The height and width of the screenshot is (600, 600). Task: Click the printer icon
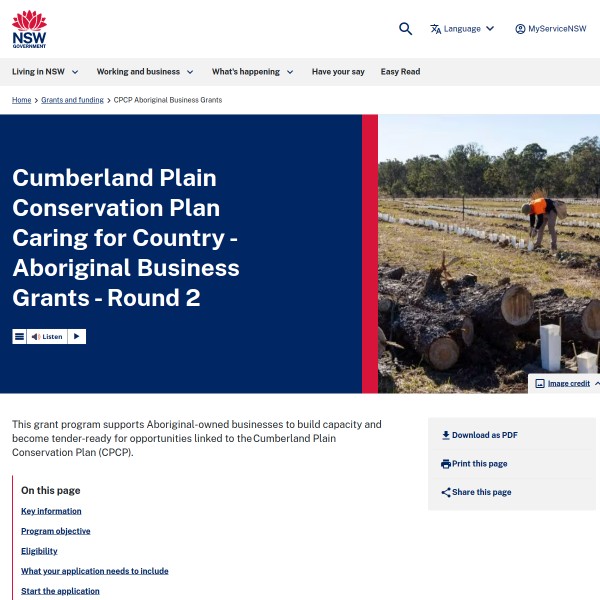(x=446, y=464)
